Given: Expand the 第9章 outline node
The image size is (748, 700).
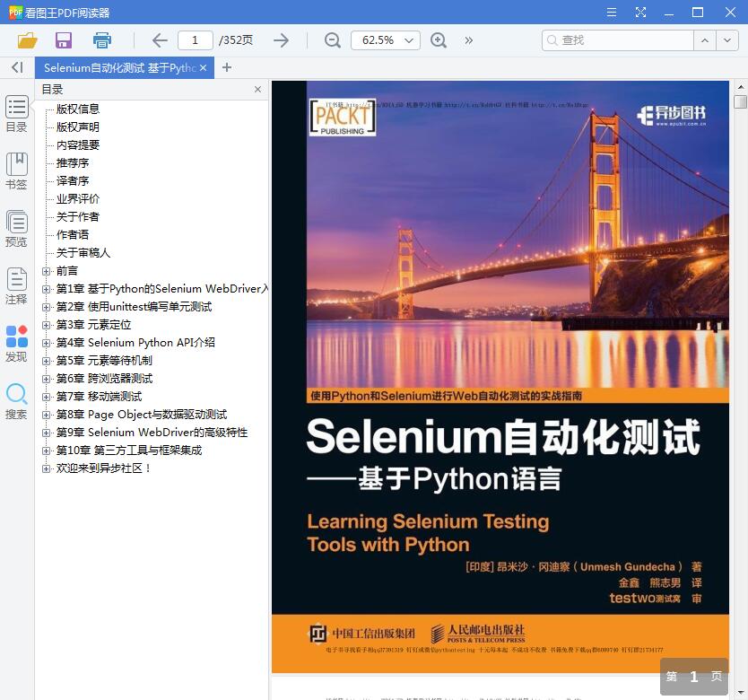Looking at the screenshot, I should (46, 433).
